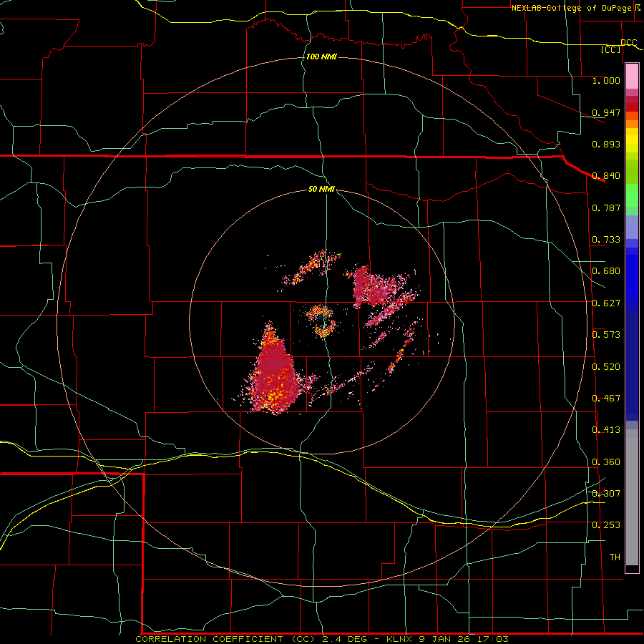This screenshot has width=644, height=644.
Task: Click the 50 NMI range ring label
Action: tap(321, 190)
